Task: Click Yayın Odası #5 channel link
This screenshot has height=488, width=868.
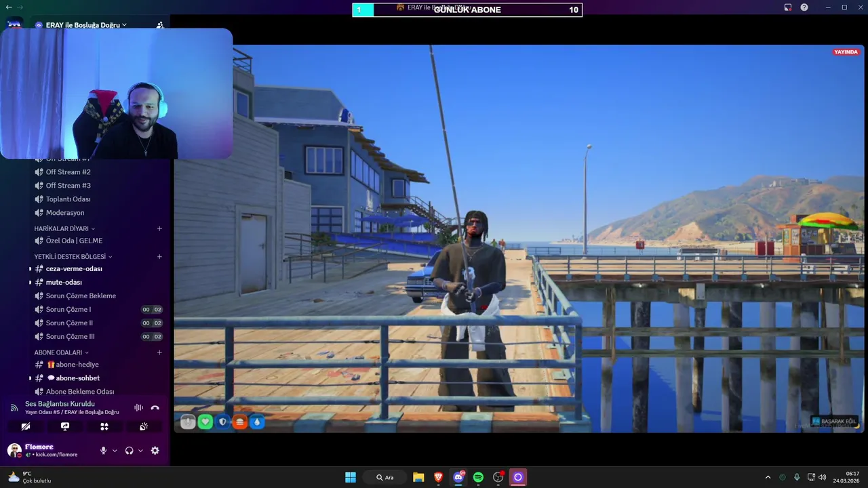Action: pos(72,412)
